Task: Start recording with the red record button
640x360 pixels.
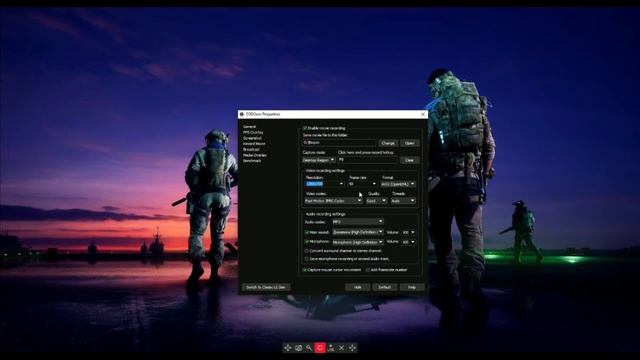Action: pos(320,348)
